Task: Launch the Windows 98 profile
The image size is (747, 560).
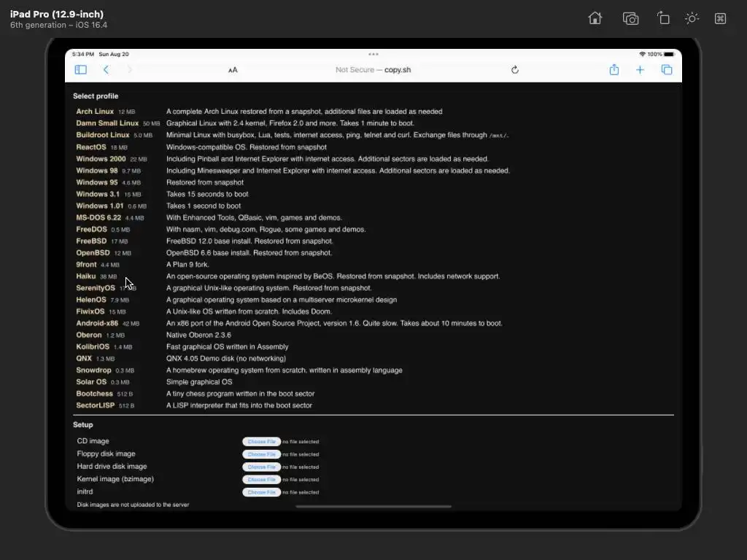Action: tap(97, 170)
